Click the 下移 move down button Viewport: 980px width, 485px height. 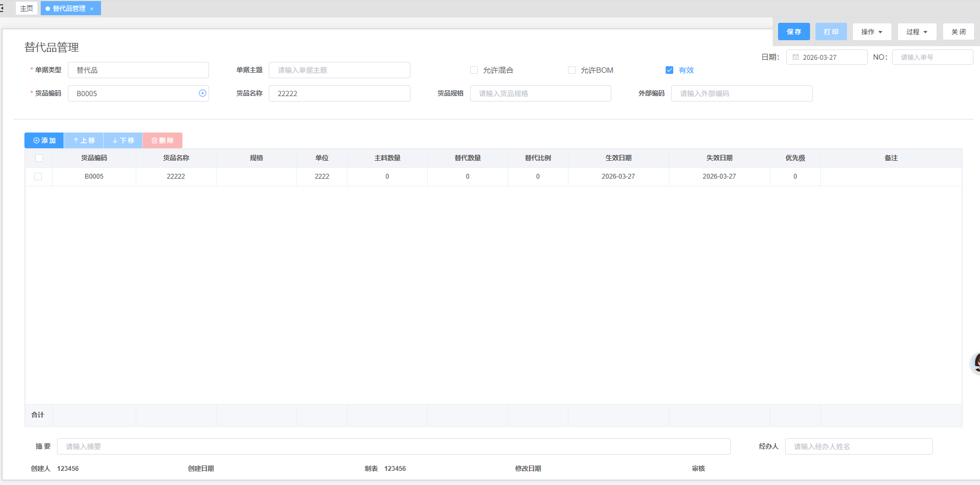123,141
